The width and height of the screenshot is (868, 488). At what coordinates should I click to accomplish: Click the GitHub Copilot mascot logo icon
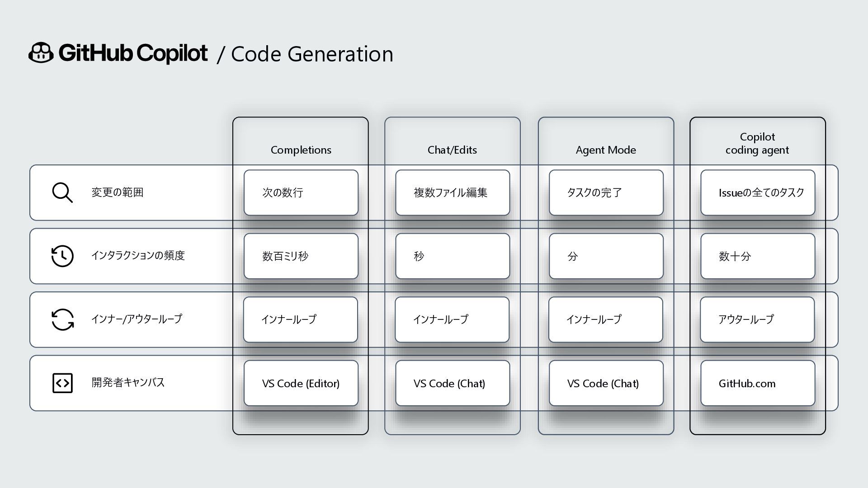coord(41,53)
